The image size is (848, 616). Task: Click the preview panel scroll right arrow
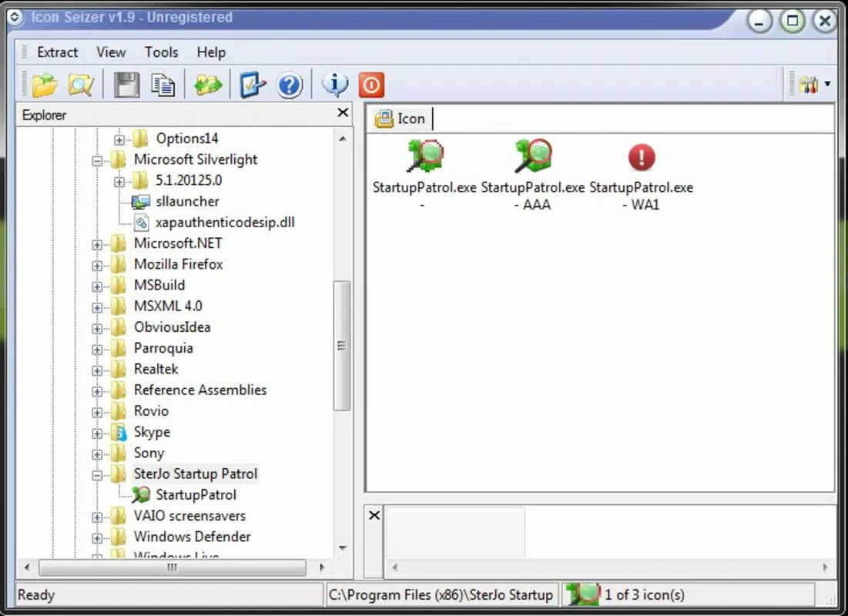(825, 567)
